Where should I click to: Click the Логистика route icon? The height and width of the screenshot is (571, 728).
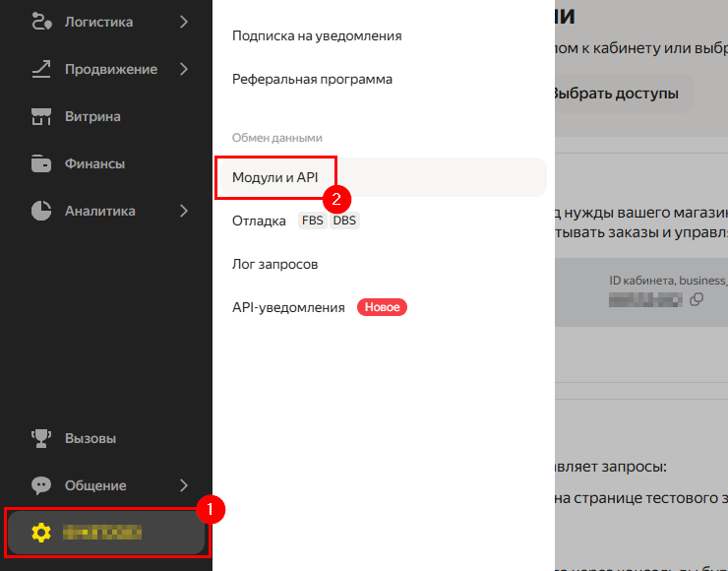tap(40, 22)
